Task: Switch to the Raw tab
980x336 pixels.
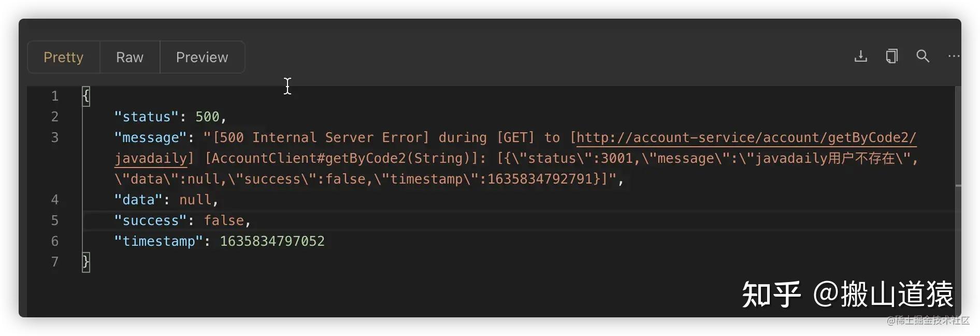Action: tap(129, 57)
